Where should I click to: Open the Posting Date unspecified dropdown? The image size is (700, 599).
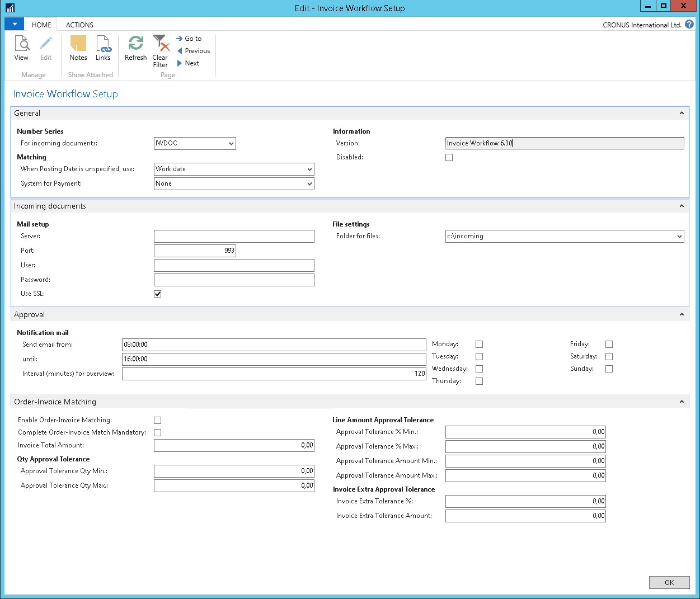tap(309, 169)
